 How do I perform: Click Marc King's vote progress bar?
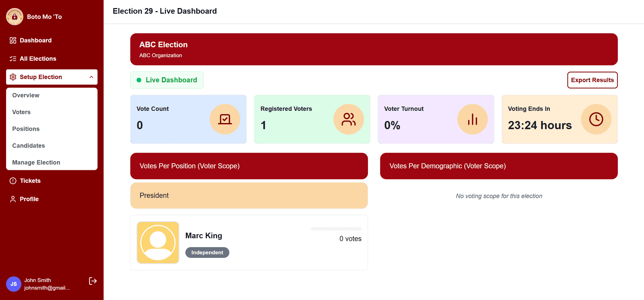point(336,229)
